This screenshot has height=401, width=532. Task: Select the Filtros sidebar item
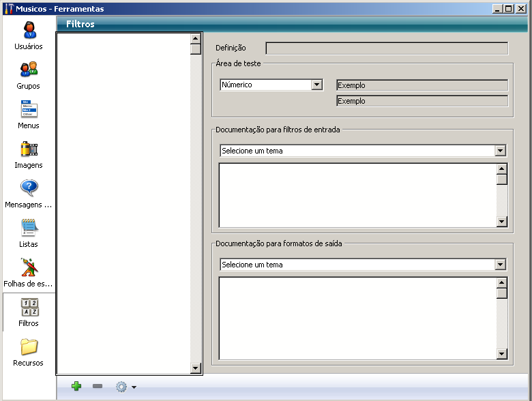(29, 312)
